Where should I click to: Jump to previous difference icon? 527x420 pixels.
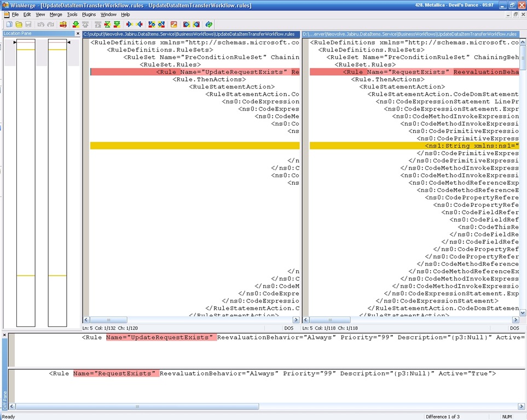pyautogui.click(x=85, y=24)
